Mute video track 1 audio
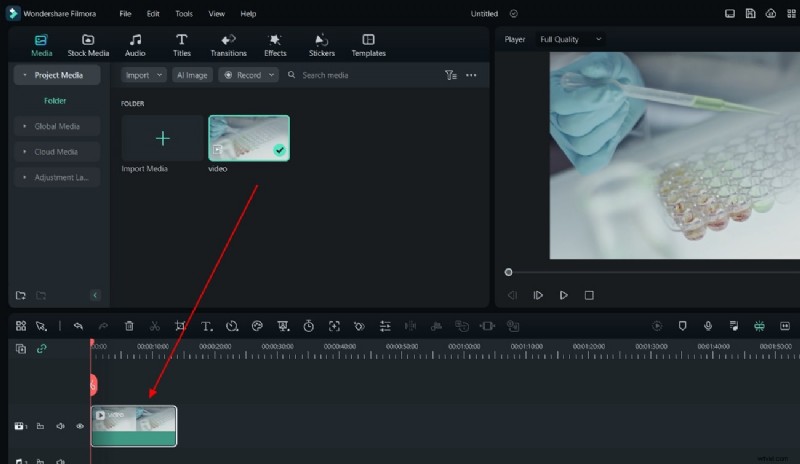This screenshot has height=464, width=800. click(60, 426)
